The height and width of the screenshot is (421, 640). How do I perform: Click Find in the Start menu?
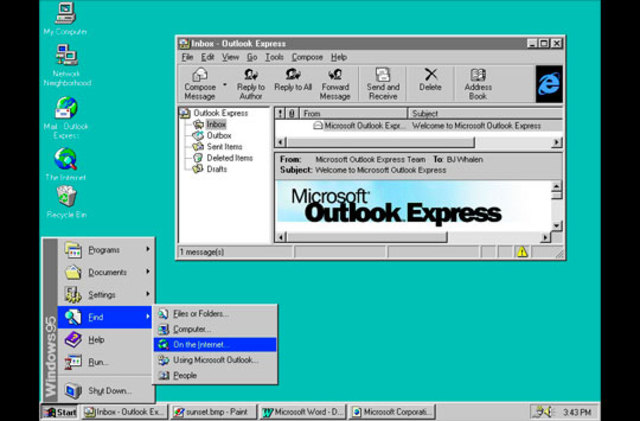coord(106,317)
